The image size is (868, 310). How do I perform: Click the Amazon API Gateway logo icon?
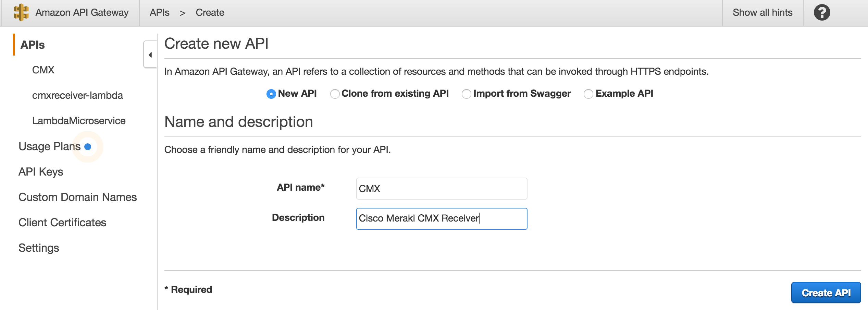pos(21,12)
